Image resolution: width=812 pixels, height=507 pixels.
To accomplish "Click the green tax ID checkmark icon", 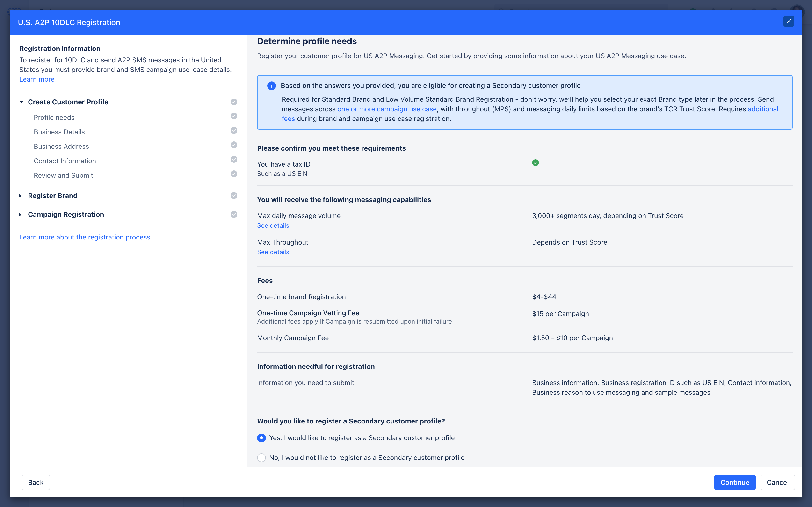I will [535, 163].
